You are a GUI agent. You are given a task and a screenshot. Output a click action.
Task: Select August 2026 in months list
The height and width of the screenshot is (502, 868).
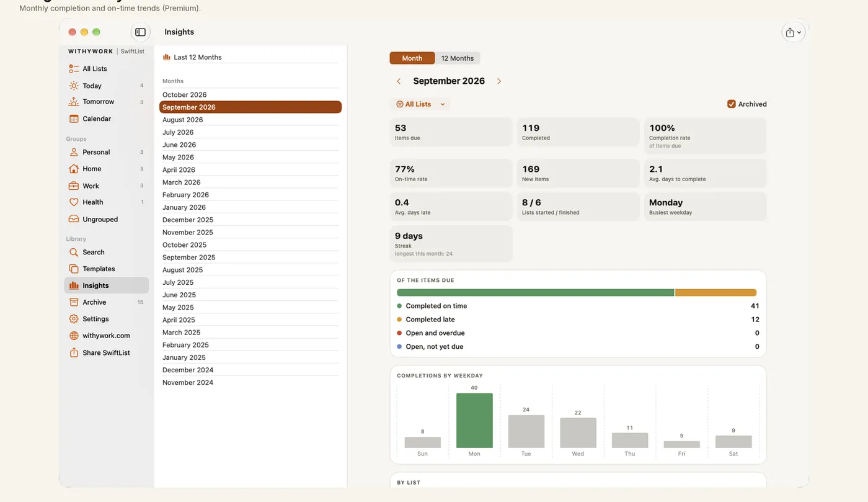coord(250,120)
